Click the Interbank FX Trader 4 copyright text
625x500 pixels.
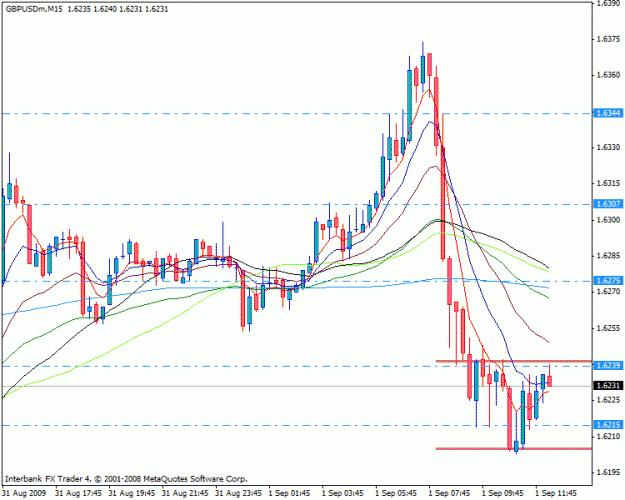tap(126, 479)
